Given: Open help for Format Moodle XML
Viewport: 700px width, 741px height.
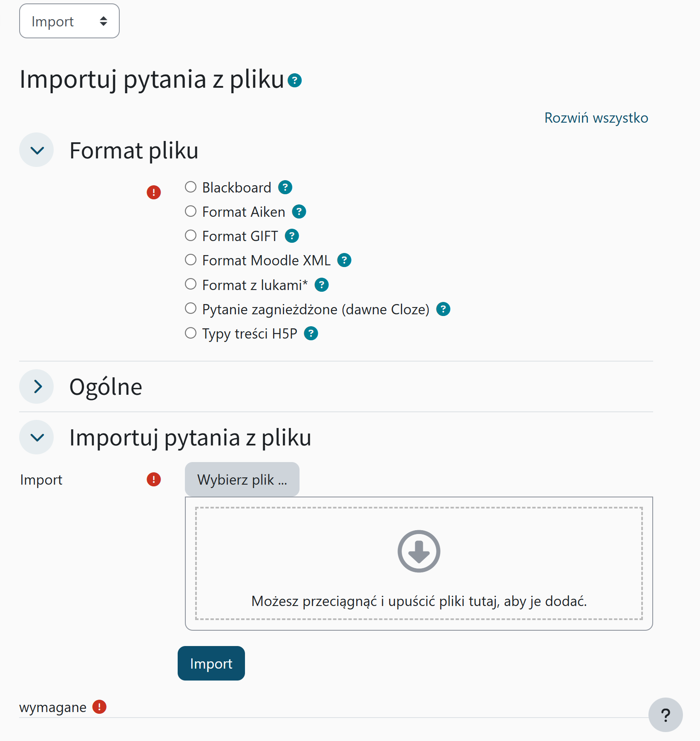Looking at the screenshot, I should pyautogui.click(x=344, y=260).
